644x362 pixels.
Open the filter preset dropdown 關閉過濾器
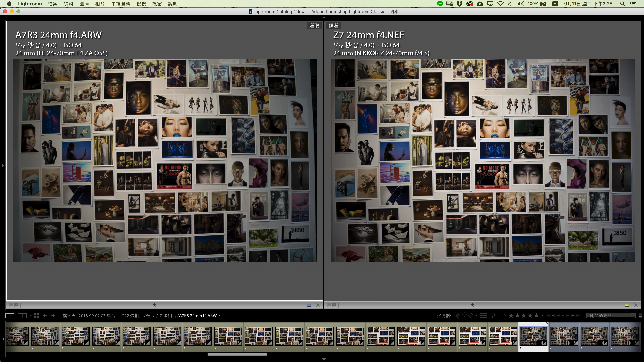[x=611, y=316]
